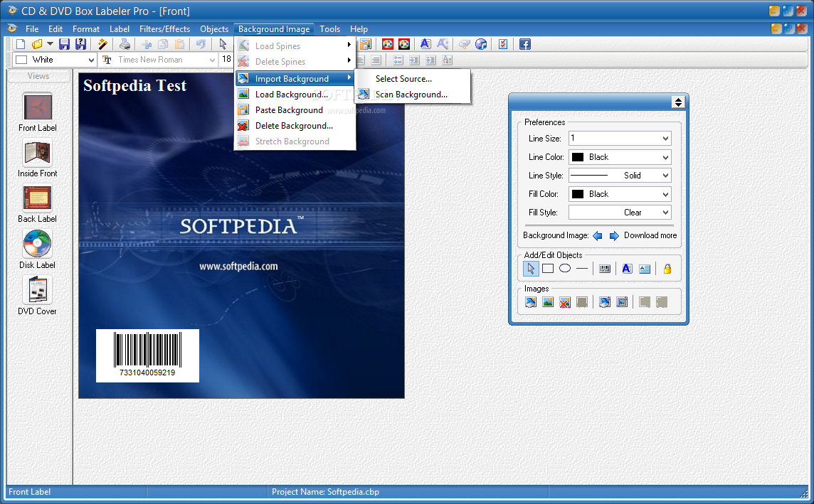Viewport: 814px width, 504px height.
Task: Click the Open folder icon in toolbar
Action: coord(37,45)
